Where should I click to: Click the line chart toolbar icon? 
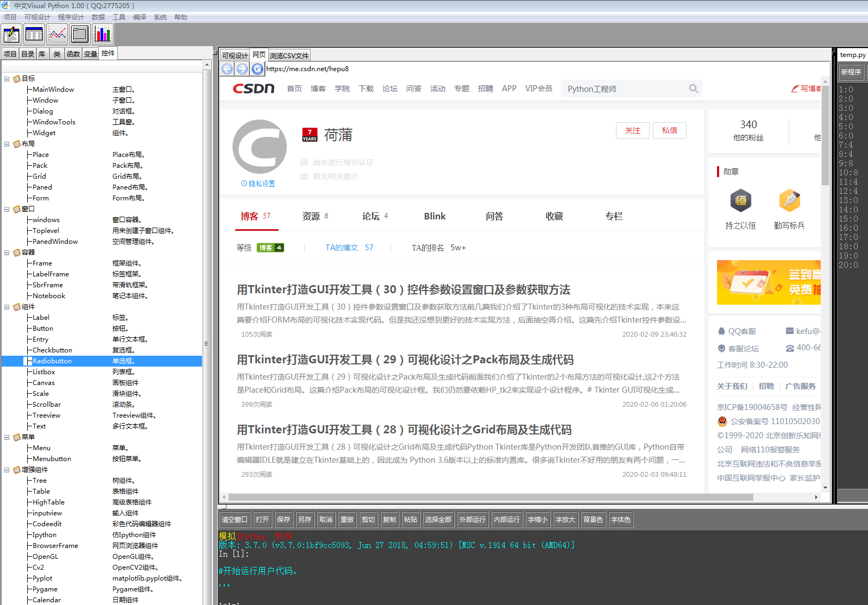57,34
